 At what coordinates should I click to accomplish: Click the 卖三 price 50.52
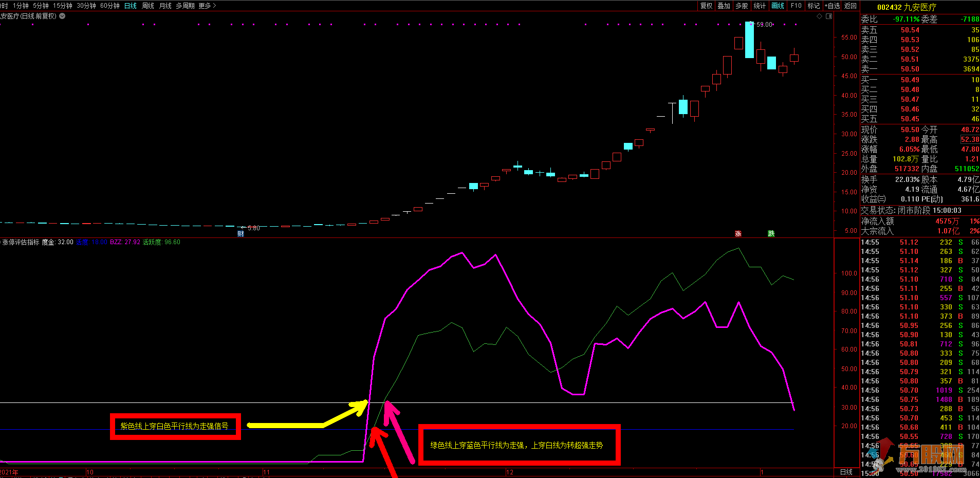pos(910,49)
